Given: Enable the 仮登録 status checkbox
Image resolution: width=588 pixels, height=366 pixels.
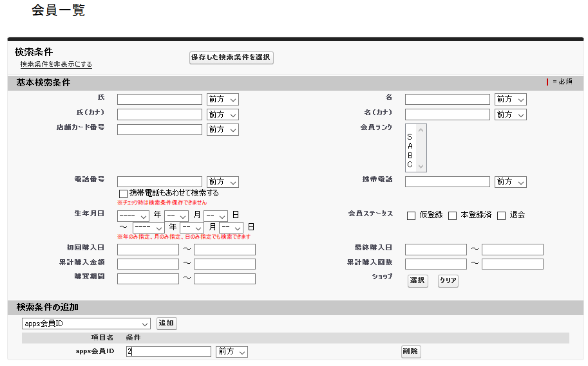Looking at the screenshot, I should (411, 215).
